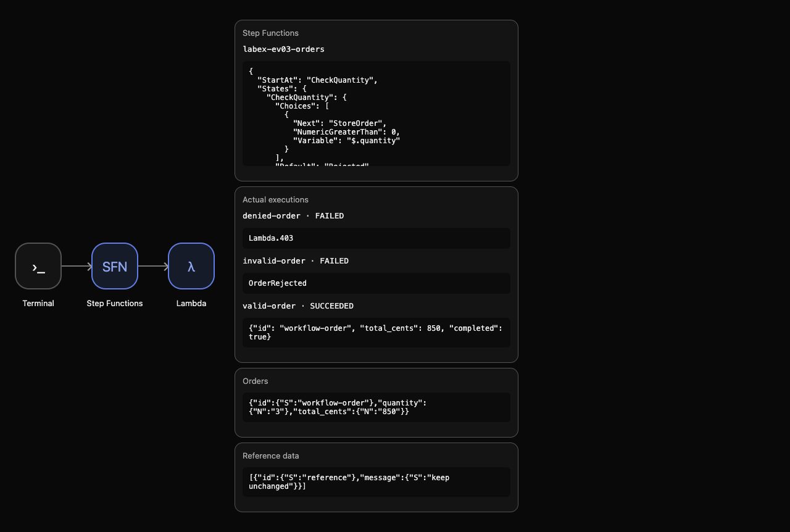The image size is (790, 532).
Task: Click the Lambda.403 error box
Action: 376,238
